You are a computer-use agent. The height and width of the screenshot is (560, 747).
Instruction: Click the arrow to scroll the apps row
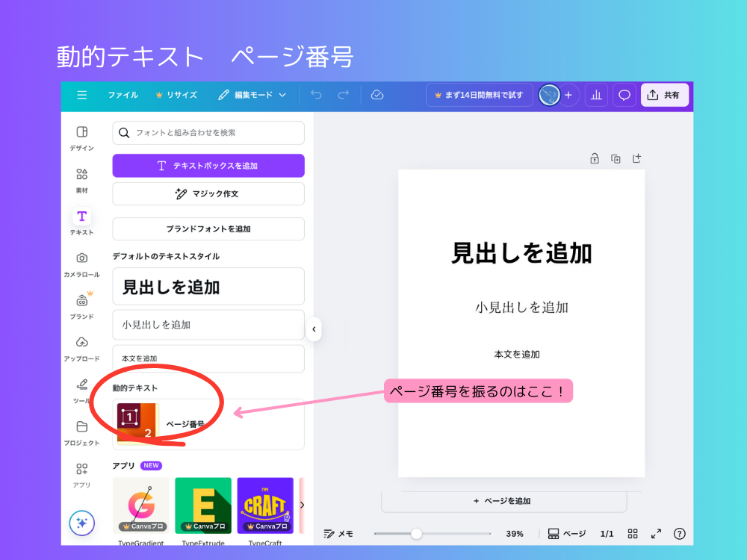(x=302, y=505)
